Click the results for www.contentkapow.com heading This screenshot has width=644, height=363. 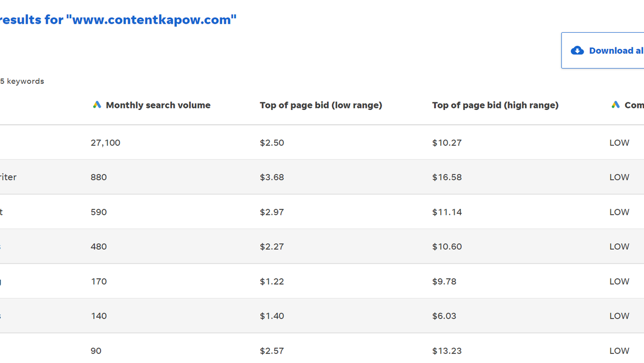pos(118,20)
